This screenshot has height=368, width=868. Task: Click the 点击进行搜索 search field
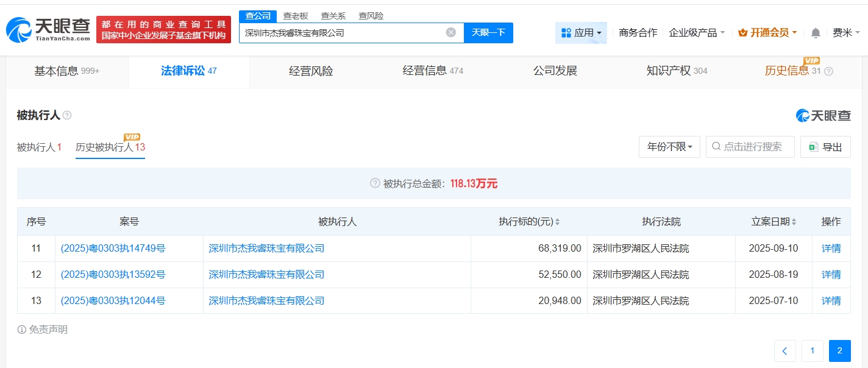coord(750,147)
